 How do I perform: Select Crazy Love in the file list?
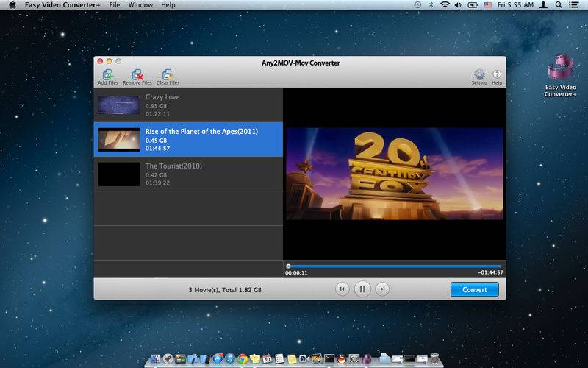click(x=188, y=105)
